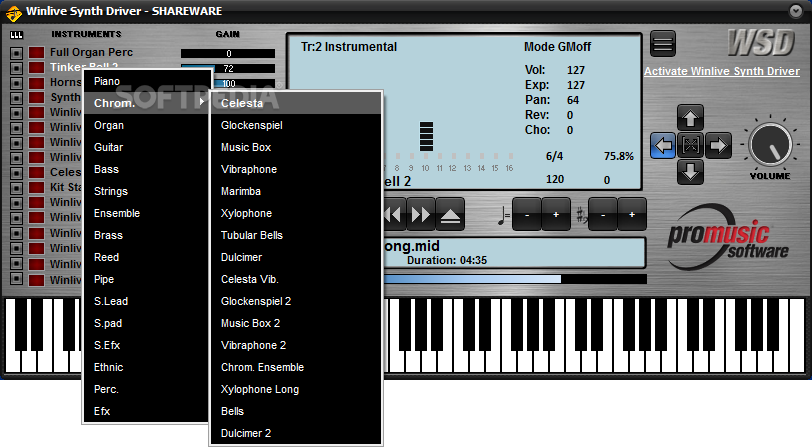Choose Vibraphone instrument
812x447 pixels.
click(x=296, y=169)
